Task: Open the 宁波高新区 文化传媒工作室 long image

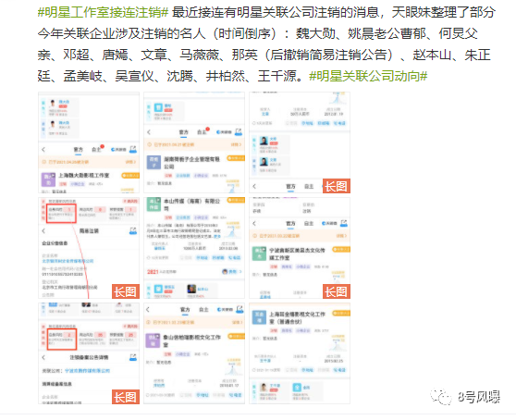Action: (x=300, y=248)
